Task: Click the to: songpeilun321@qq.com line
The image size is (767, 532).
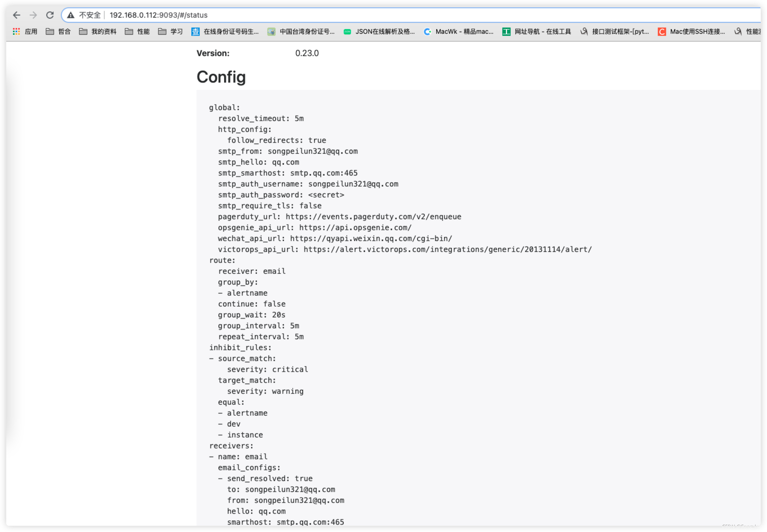Action: point(281,490)
